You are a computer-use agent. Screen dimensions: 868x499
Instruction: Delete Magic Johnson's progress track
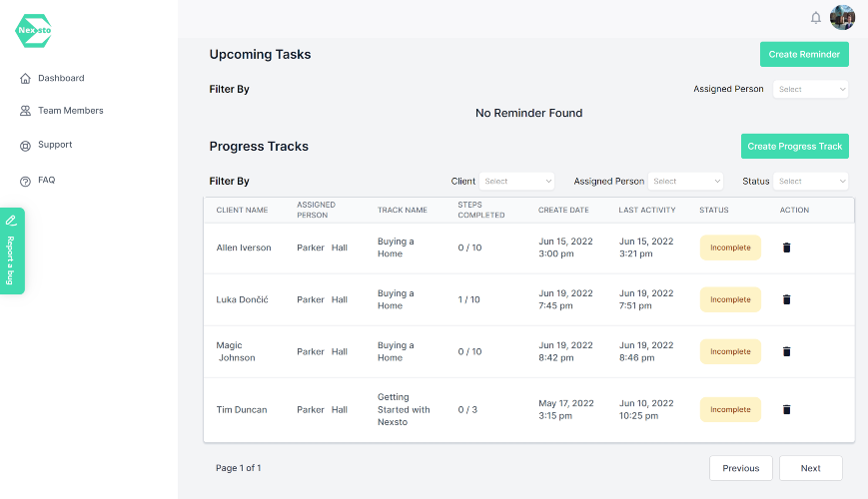click(786, 351)
